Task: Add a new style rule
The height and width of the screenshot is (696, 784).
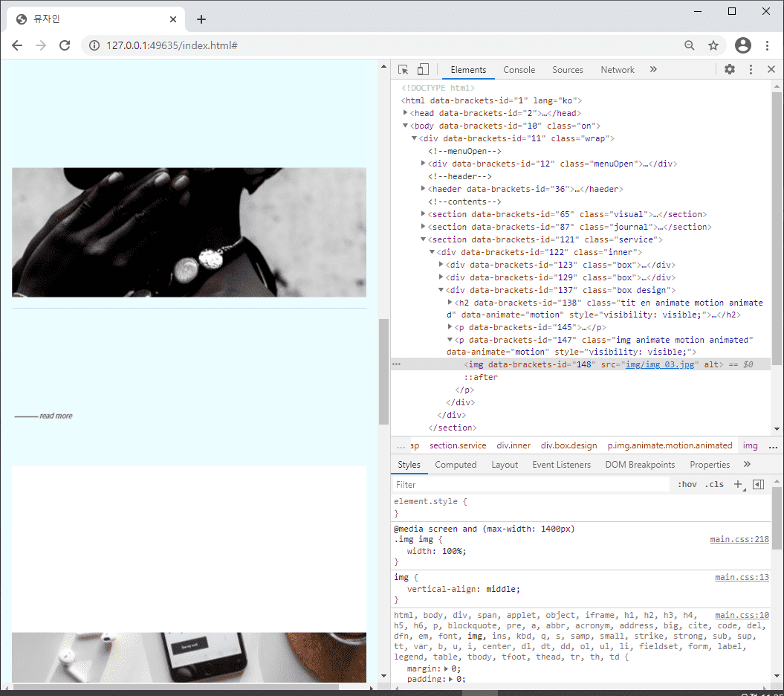Action: coord(739,484)
